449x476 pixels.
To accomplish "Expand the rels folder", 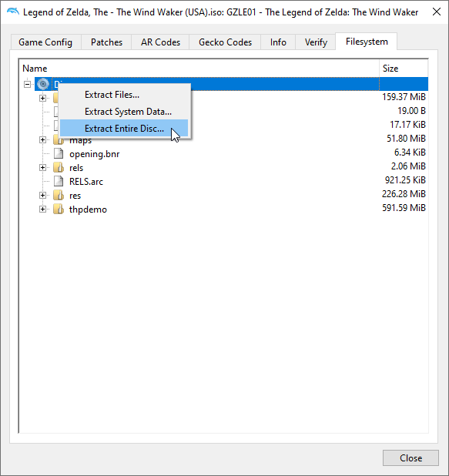I will point(43,168).
